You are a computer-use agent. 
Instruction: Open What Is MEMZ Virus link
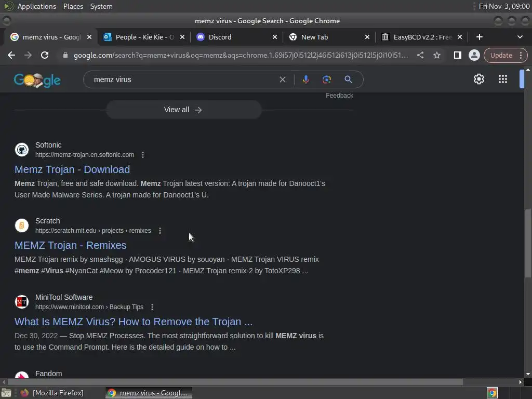tap(134, 322)
